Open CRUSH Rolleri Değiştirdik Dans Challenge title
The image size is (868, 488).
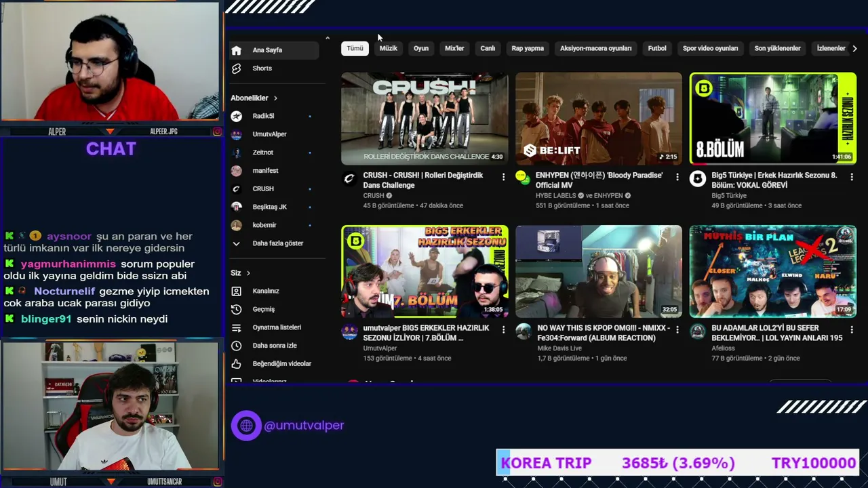(x=423, y=180)
